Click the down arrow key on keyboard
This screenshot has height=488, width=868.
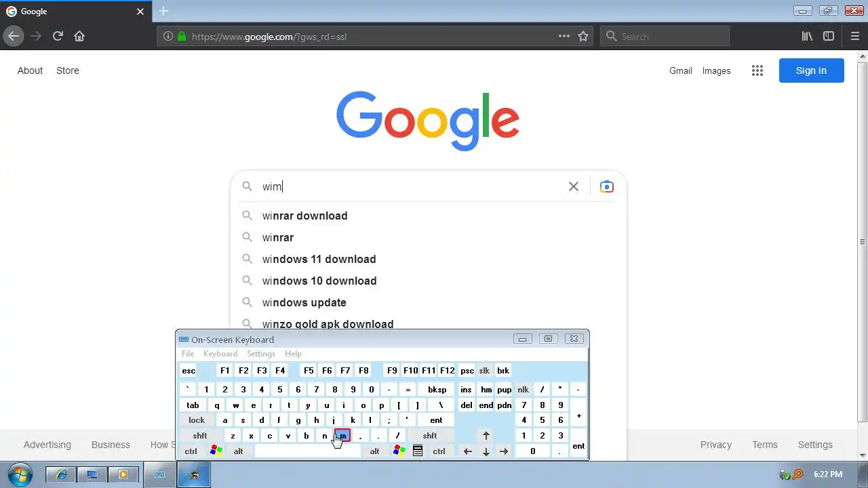(486, 451)
